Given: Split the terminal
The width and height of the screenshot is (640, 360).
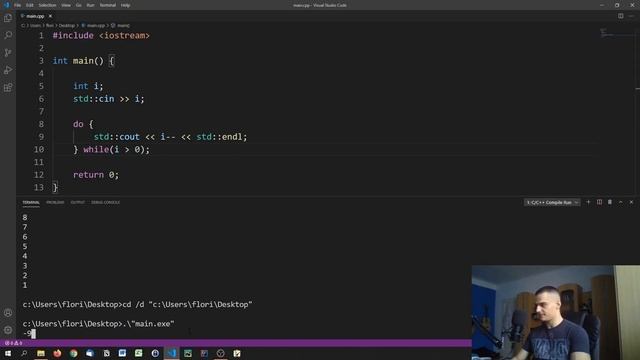Looking at the screenshot, I should (599, 202).
